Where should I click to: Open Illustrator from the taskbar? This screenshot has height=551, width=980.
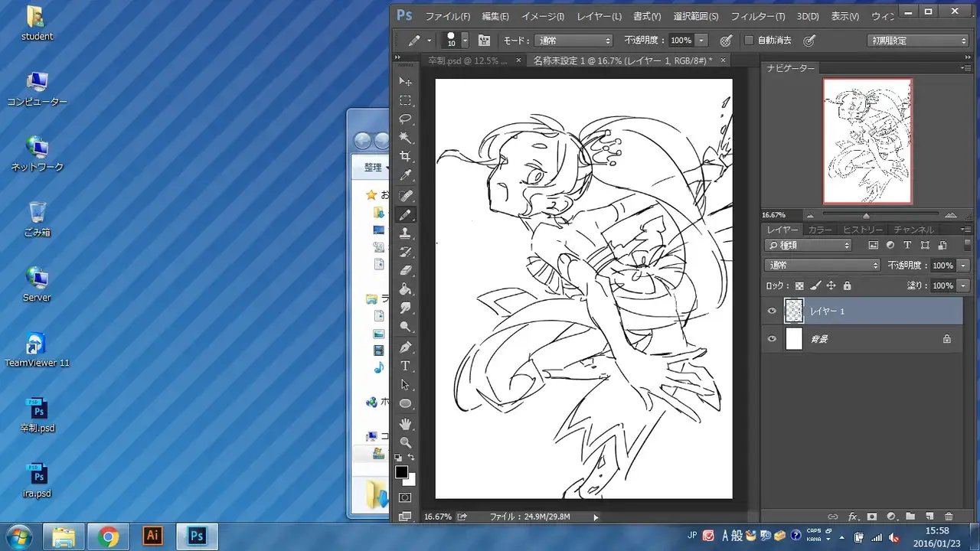(x=152, y=536)
